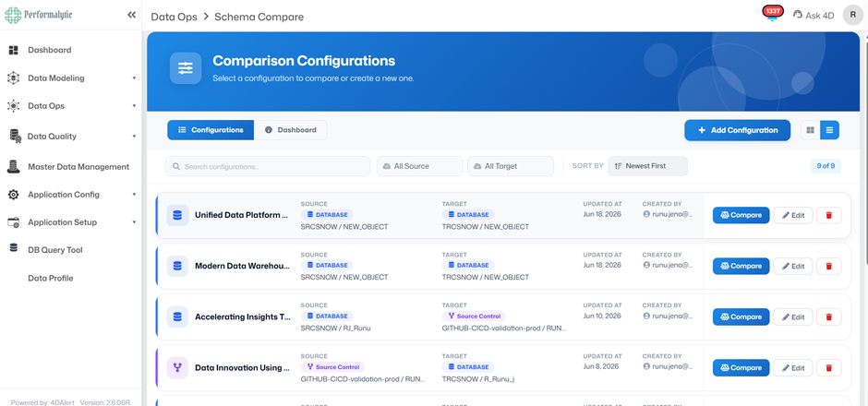The image size is (868, 406).
Task: Click the Data Quality sidebar icon
Action: click(x=15, y=136)
